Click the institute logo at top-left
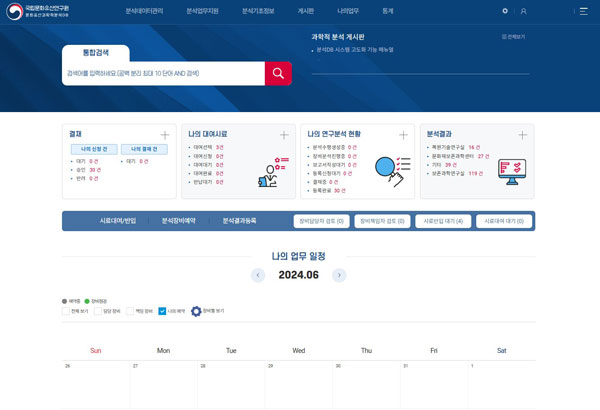600x410 pixels. 38,11
